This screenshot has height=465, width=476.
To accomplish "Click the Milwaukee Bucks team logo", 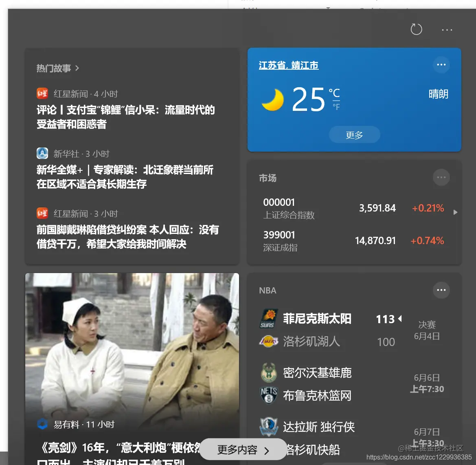I will (x=269, y=372).
